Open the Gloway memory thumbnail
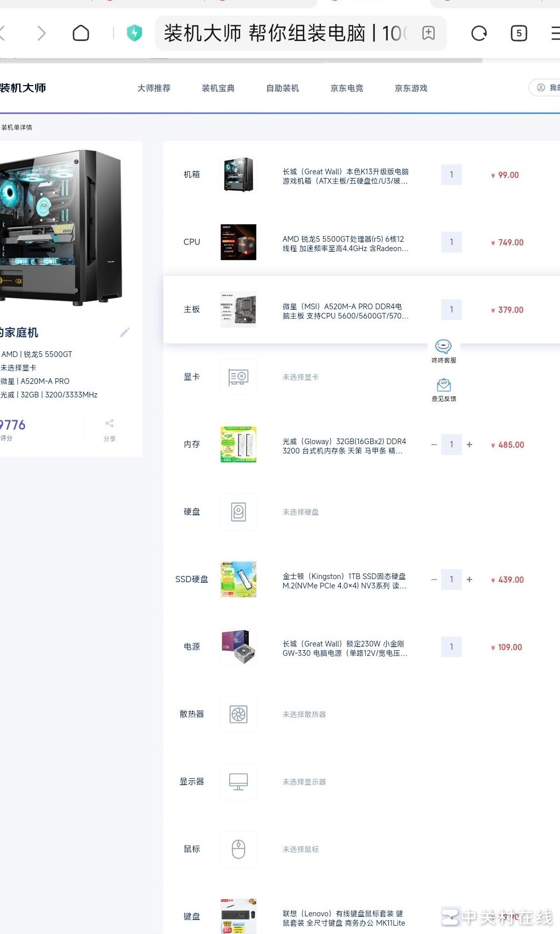The image size is (560, 934). [x=239, y=445]
